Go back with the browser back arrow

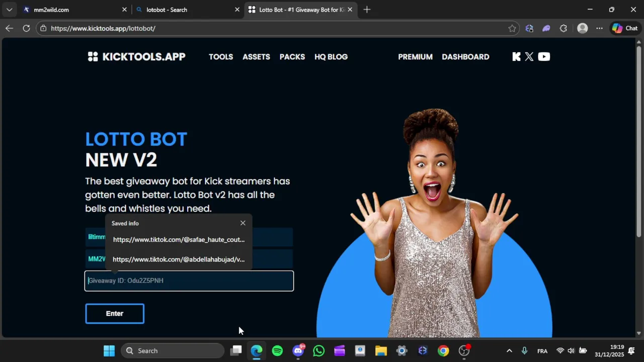9,28
